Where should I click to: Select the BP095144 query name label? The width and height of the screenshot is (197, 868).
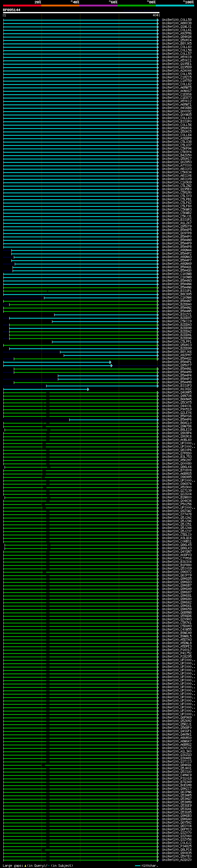[11, 10]
